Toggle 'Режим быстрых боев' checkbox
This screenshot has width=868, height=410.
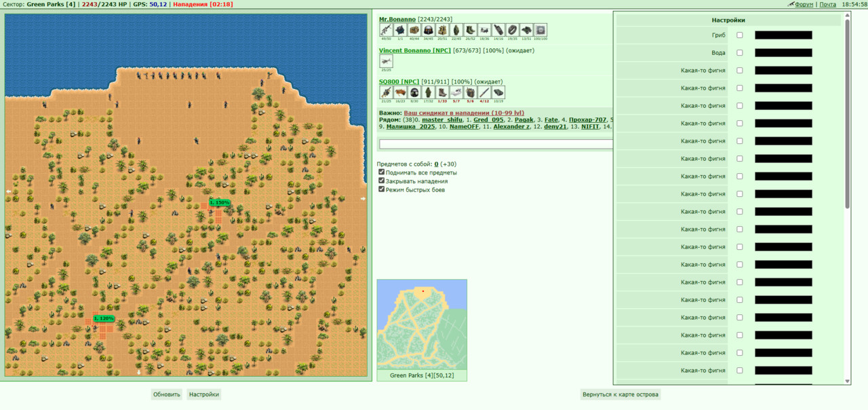click(x=382, y=189)
